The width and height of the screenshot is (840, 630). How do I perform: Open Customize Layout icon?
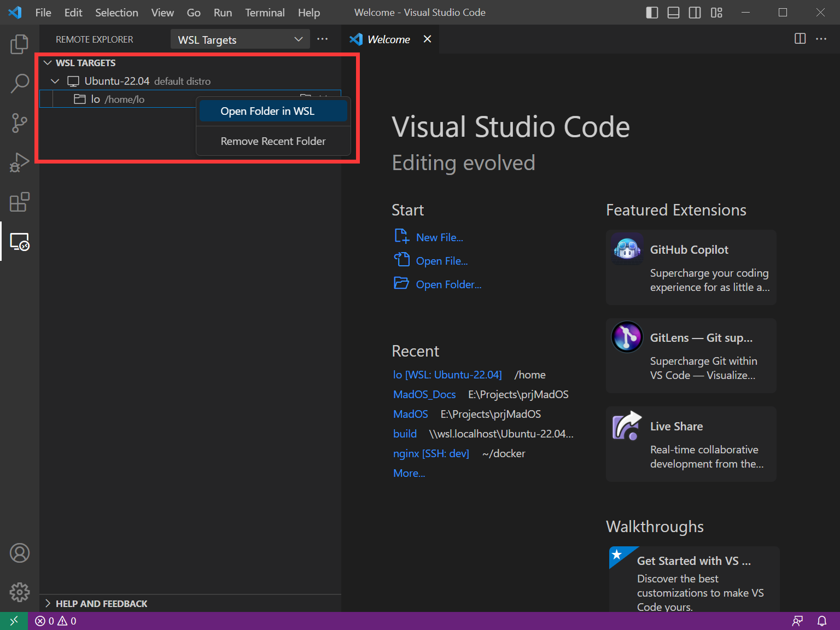pos(716,13)
